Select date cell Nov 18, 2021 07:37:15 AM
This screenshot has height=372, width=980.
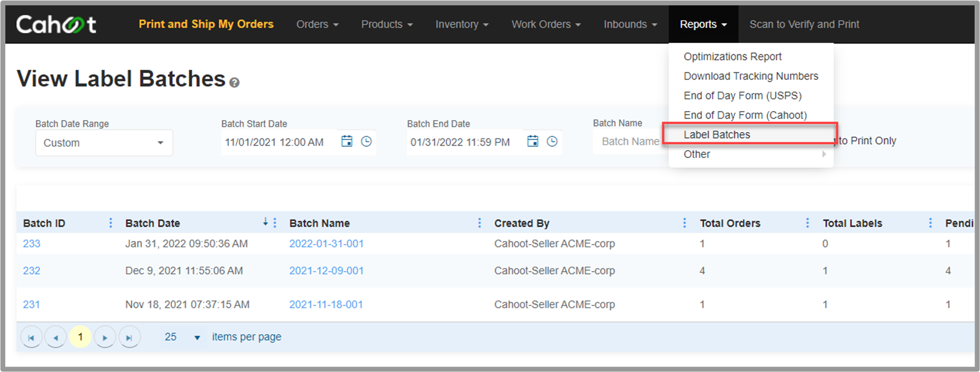(x=187, y=305)
